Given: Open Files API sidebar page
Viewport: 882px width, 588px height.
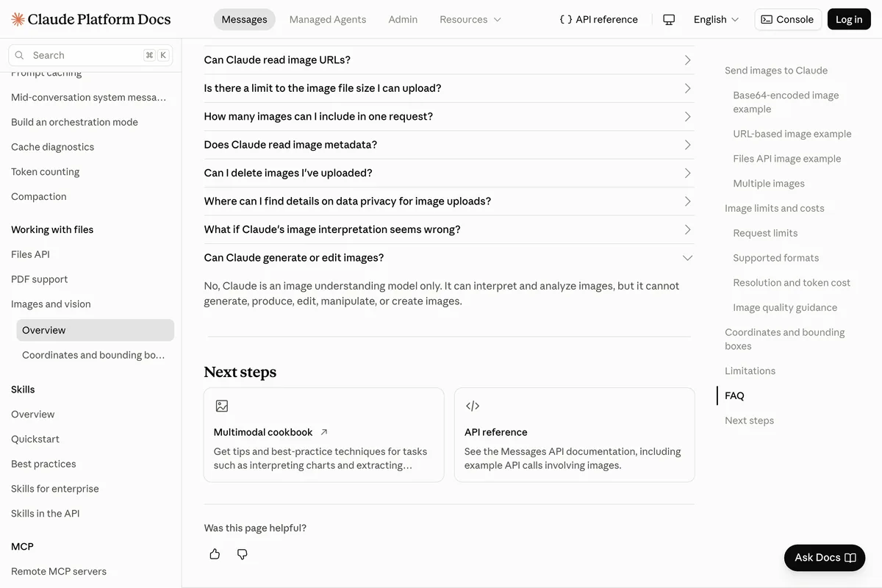Looking at the screenshot, I should [30, 254].
